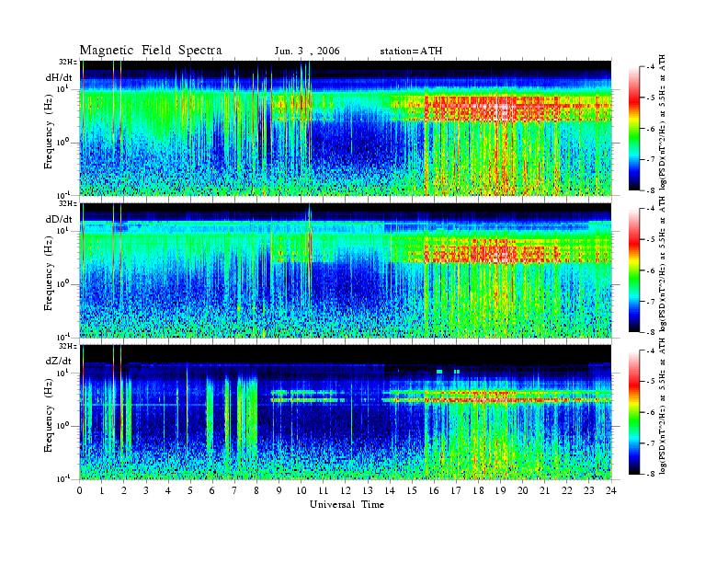This screenshot has height=563, width=728.
Task: Click the log(PSD) label beside dD/dt color bar
Action: point(664,264)
